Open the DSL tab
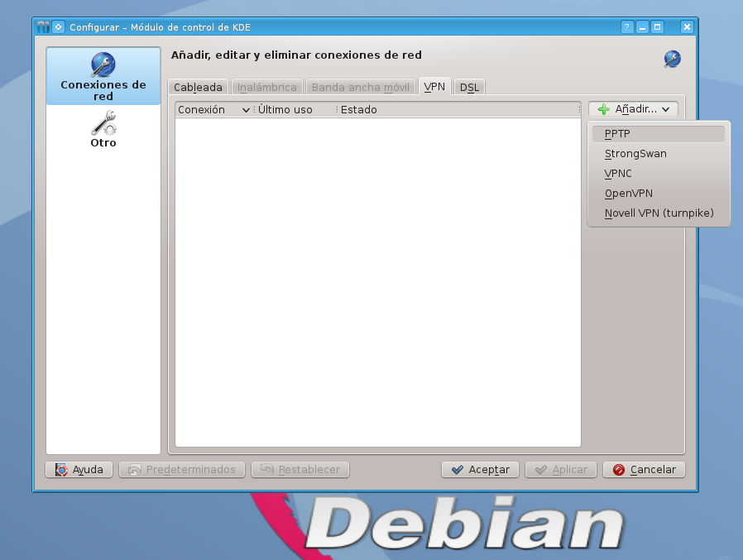The height and width of the screenshot is (560, 743). [x=469, y=87]
